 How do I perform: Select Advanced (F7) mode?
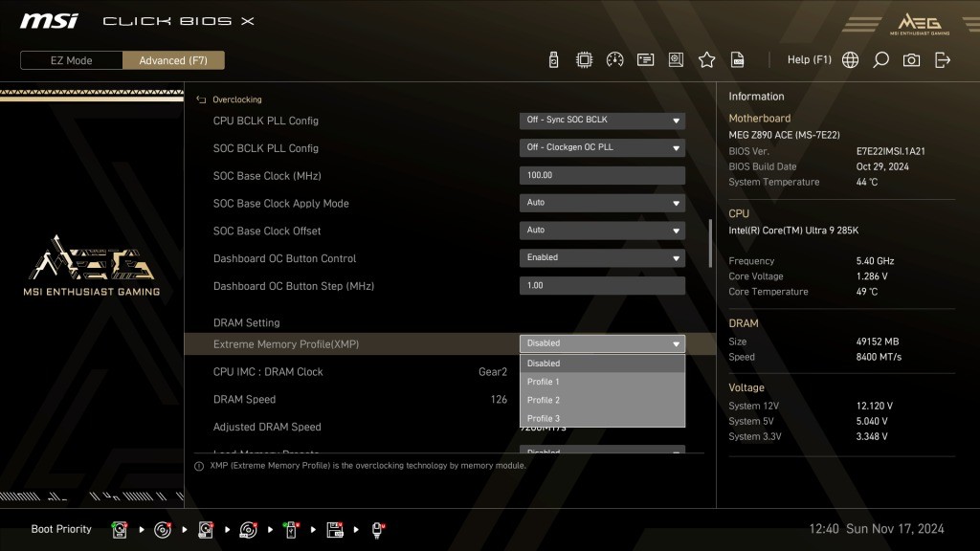[173, 60]
